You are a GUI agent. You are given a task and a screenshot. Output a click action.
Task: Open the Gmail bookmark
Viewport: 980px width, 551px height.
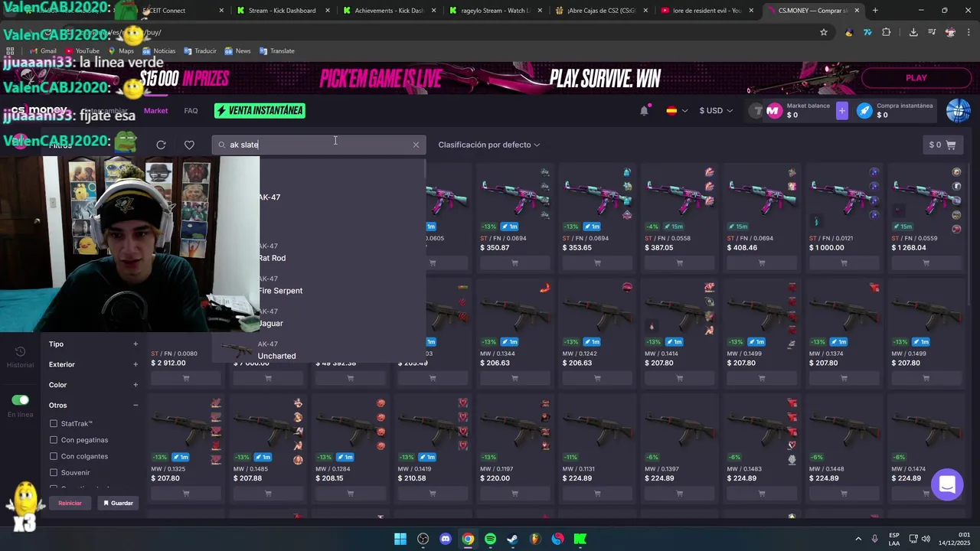[43, 51]
